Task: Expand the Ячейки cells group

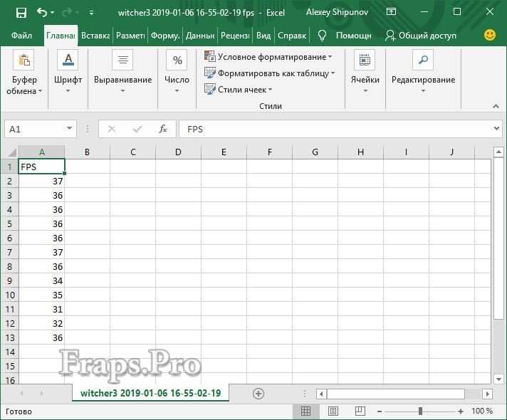Action: pyautogui.click(x=365, y=73)
